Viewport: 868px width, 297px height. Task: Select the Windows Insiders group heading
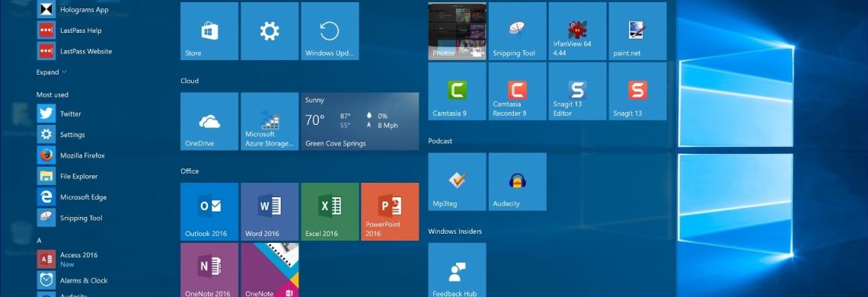click(x=455, y=231)
